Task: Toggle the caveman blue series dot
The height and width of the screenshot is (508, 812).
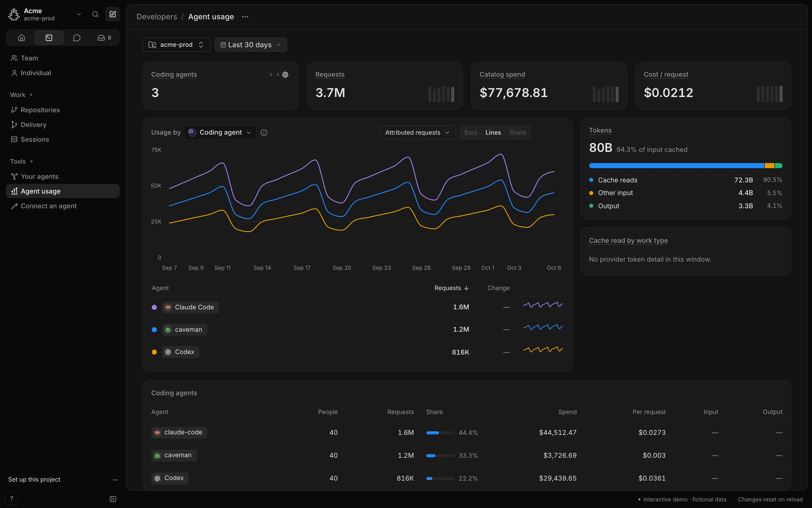Action: coord(154,330)
